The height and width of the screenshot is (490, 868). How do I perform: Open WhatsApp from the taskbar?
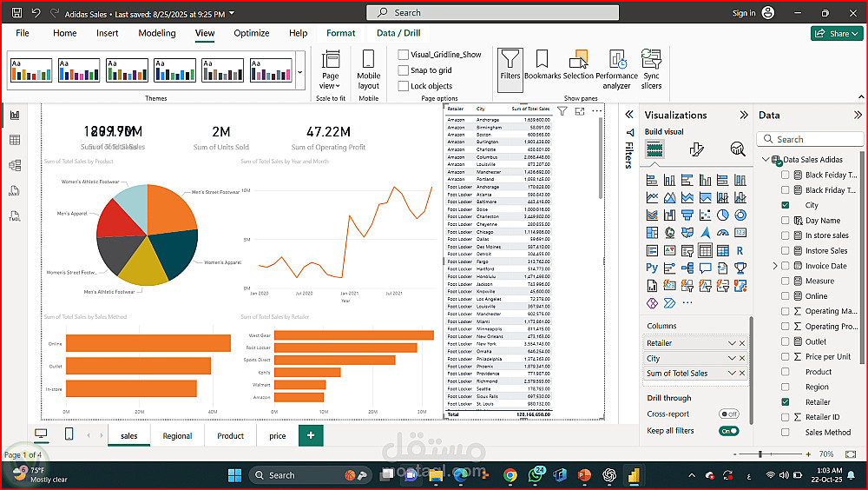coord(536,475)
